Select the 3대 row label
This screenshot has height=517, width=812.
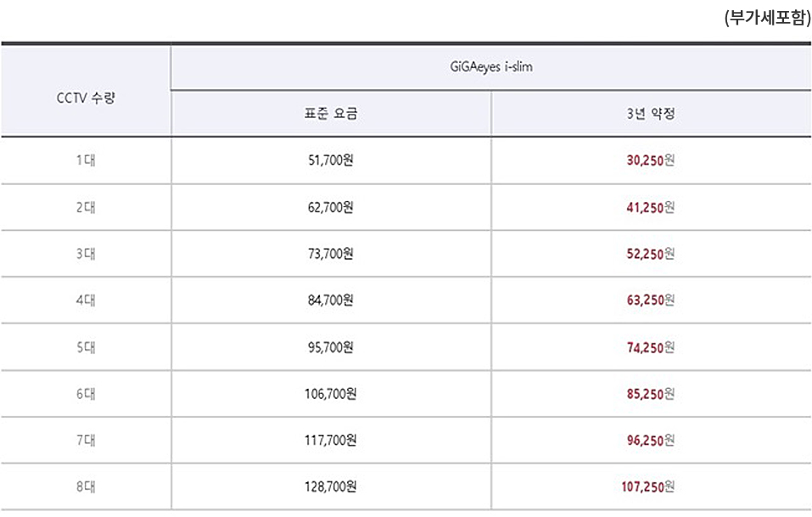[x=85, y=254]
